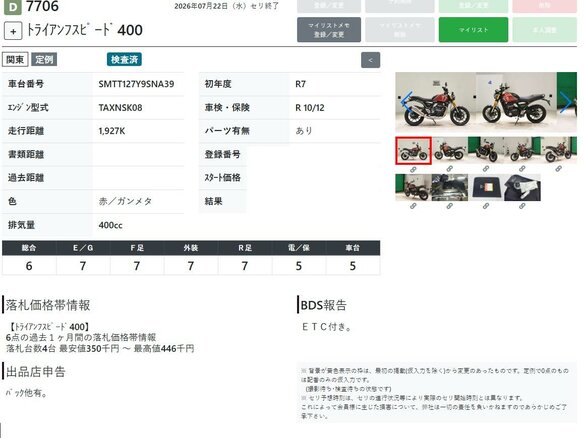Click the 結果 label
Screen dimensions: 584x438
[x=213, y=201]
